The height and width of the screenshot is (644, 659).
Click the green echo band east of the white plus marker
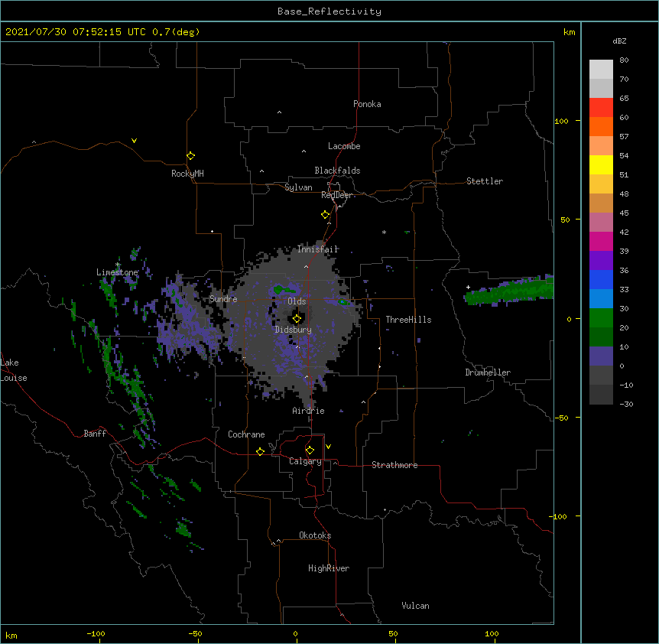coord(511,291)
